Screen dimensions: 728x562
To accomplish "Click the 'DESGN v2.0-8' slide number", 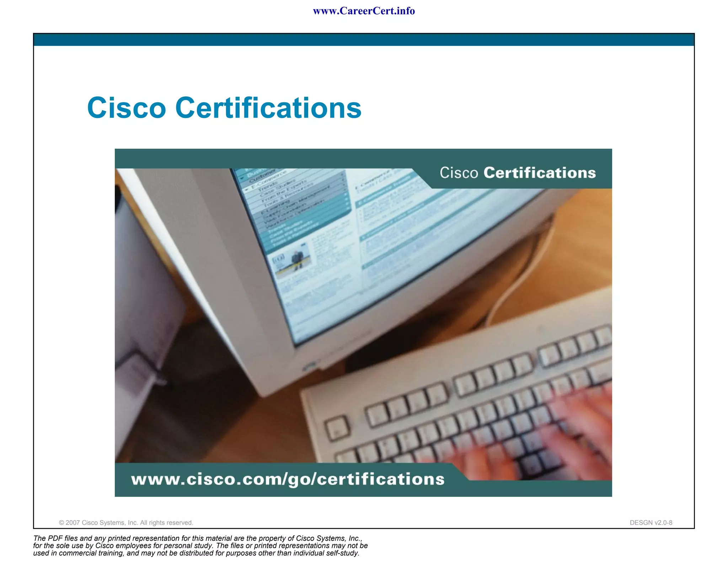I will (x=651, y=523).
